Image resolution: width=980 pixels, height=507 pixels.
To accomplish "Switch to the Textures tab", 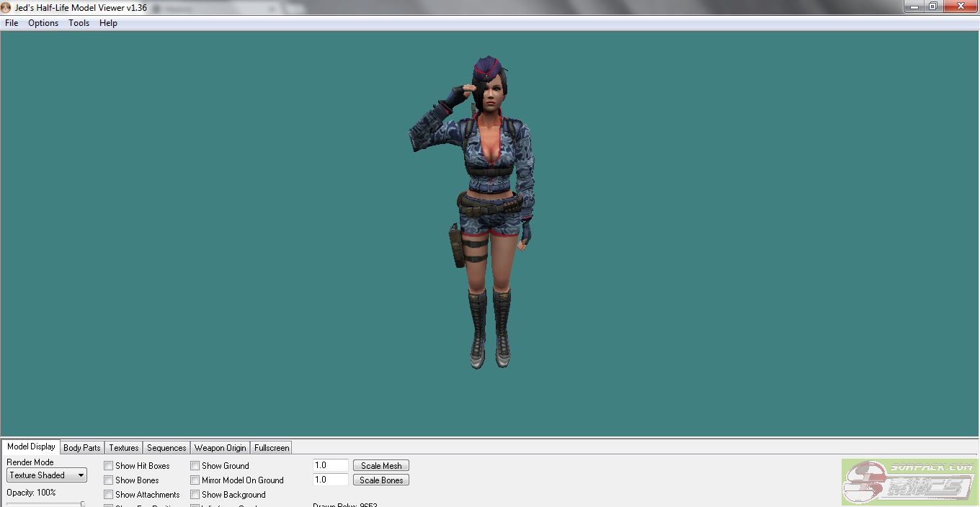I will click(x=124, y=448).
